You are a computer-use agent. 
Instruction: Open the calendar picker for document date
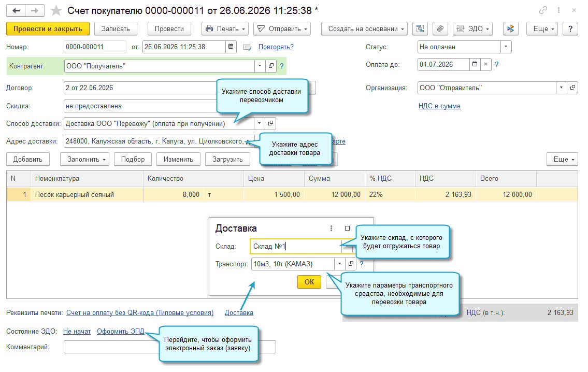pyautogui.click(x=231, y=47)
